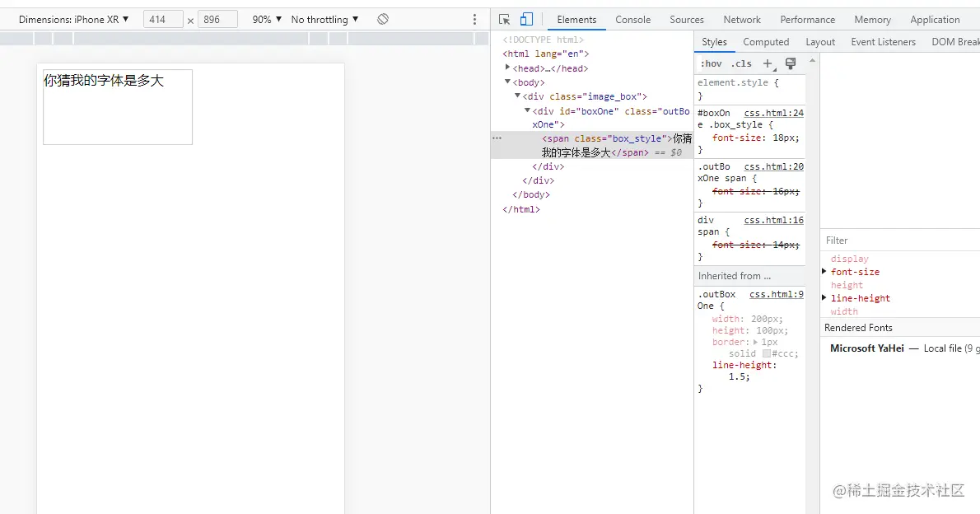Viewport: 980px width, 514px height.
Task: Open the Memory tab
Action: click(x=872, y=20)
